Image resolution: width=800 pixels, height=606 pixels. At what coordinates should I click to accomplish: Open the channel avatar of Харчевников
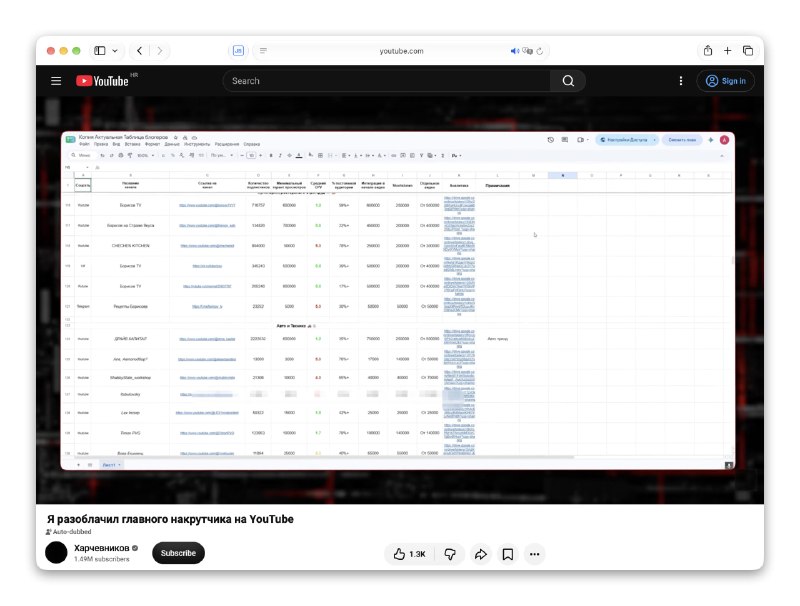tap(56, 553)
